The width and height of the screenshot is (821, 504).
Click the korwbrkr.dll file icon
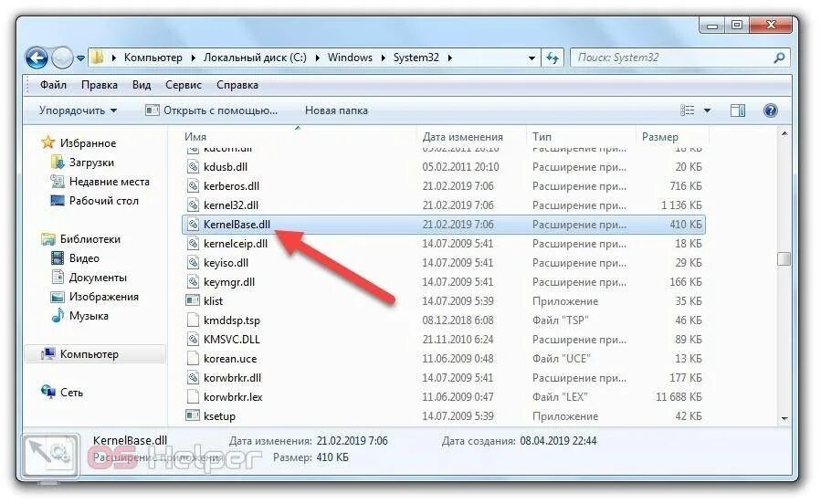194,378
